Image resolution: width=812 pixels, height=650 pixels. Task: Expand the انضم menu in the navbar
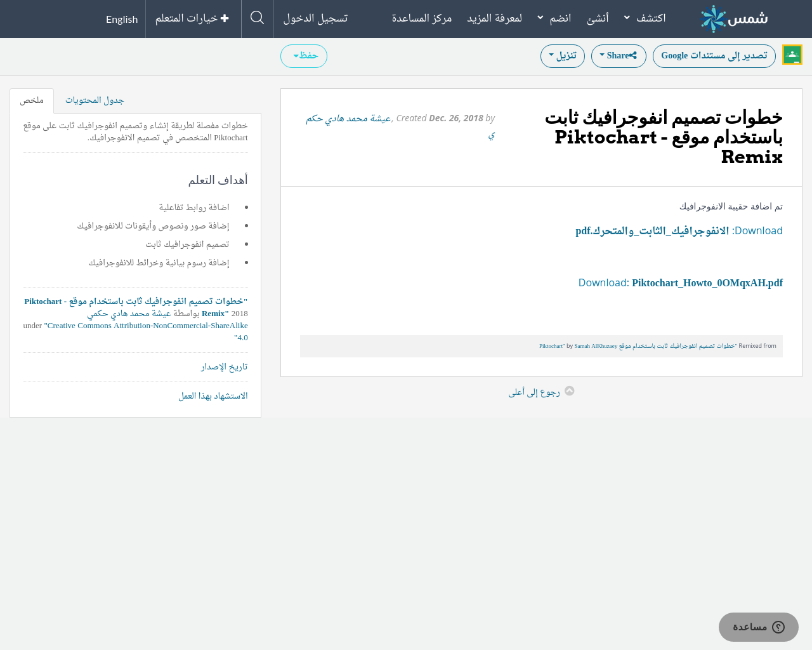pos(554,18)
